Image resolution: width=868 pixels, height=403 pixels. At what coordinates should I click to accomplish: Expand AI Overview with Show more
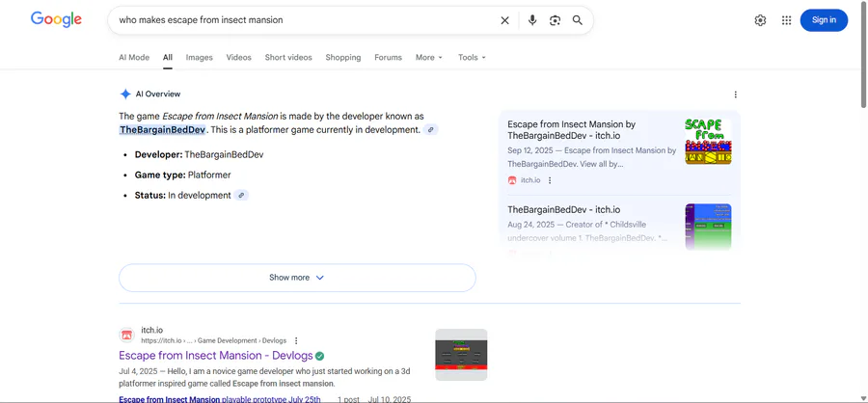pyautogui.click(x=297, y=278)
